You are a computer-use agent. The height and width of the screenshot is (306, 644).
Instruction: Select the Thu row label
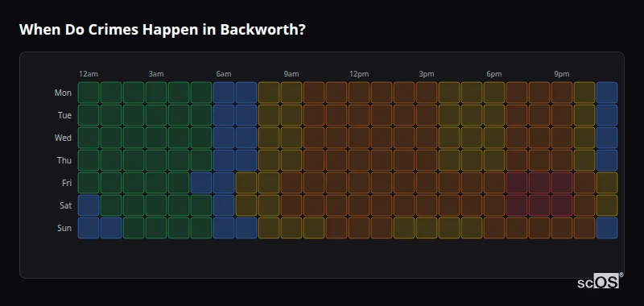tap(64, 160)
